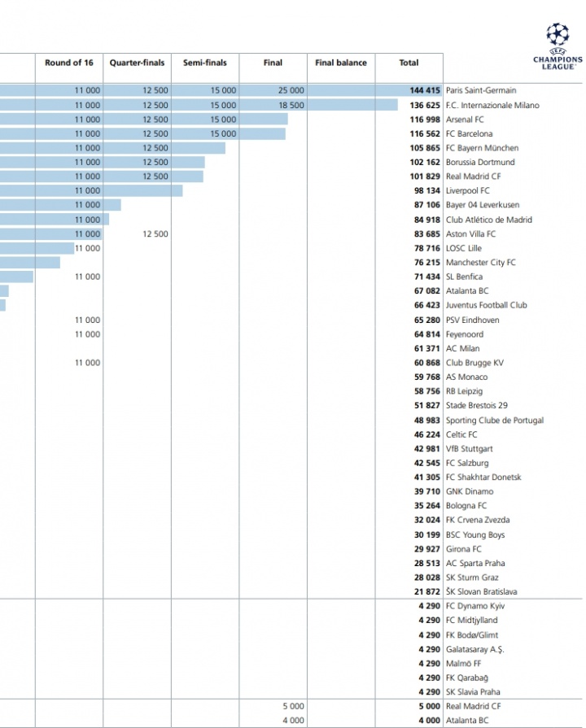This screenshot has width=586, height=728.
Task: Click Aston Villa FC's 12 500 quarter-final value
Action: [155, 233]
